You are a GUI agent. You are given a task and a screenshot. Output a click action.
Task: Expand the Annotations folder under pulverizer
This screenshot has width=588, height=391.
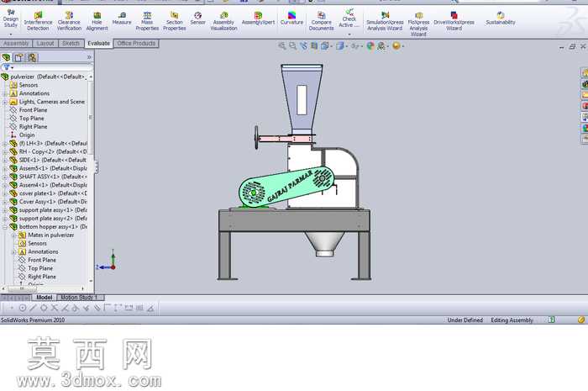pyautogui.click(x=5, y=93)
